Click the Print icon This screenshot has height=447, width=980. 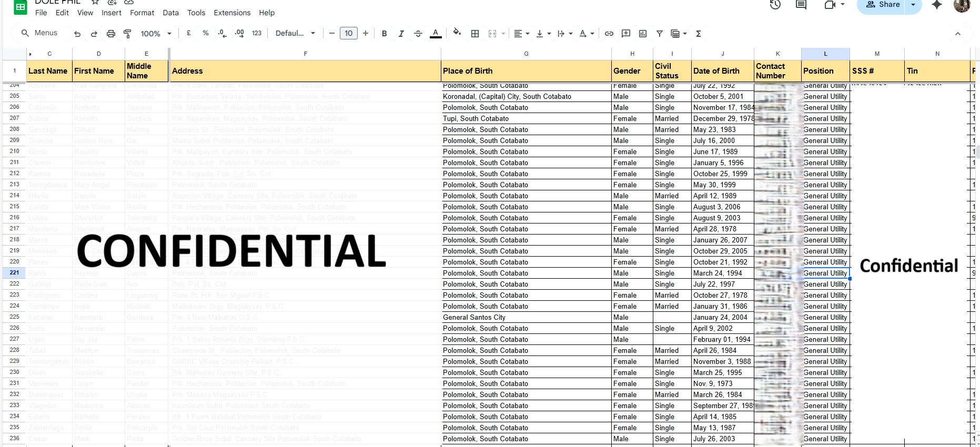(110, 34)
